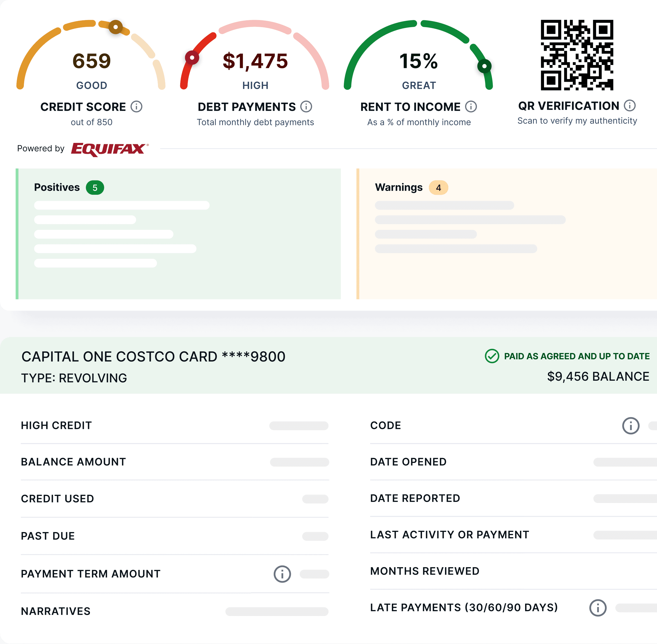This screenshot has height=644, width=657.
Task: Click the Debt Payments info icon
Action: [x=306, y=106]
